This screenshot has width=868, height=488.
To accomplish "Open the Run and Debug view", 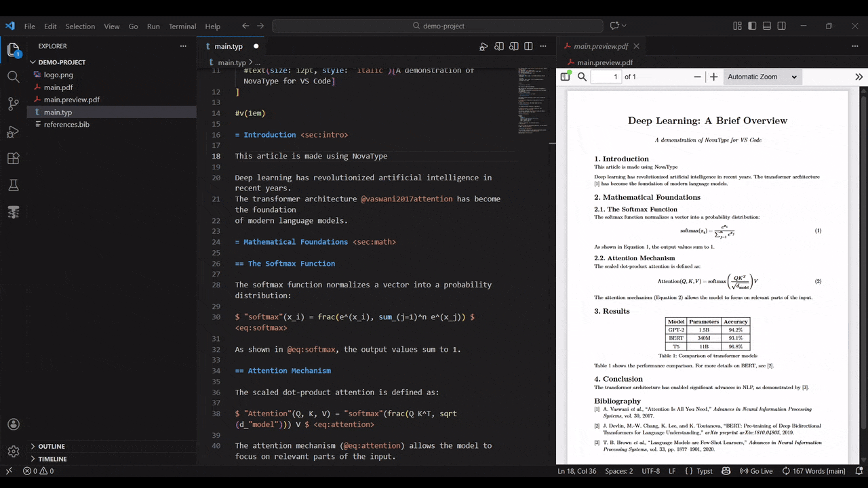I will click(14, 131).
